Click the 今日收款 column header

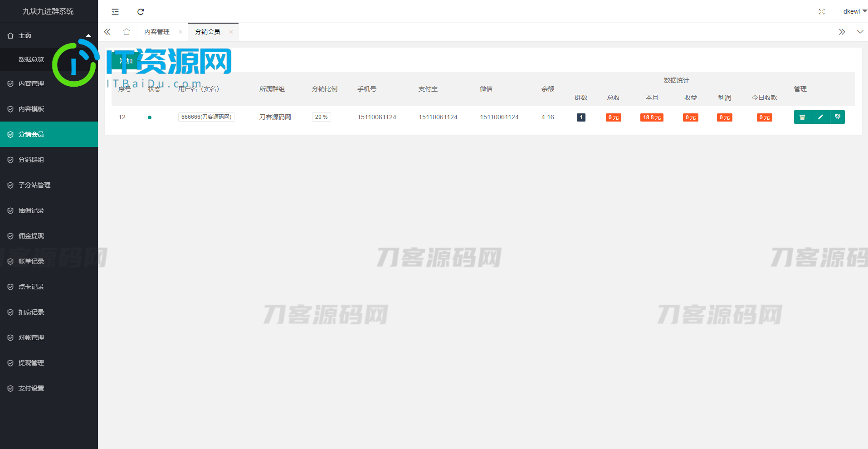[x=765, y=98]
